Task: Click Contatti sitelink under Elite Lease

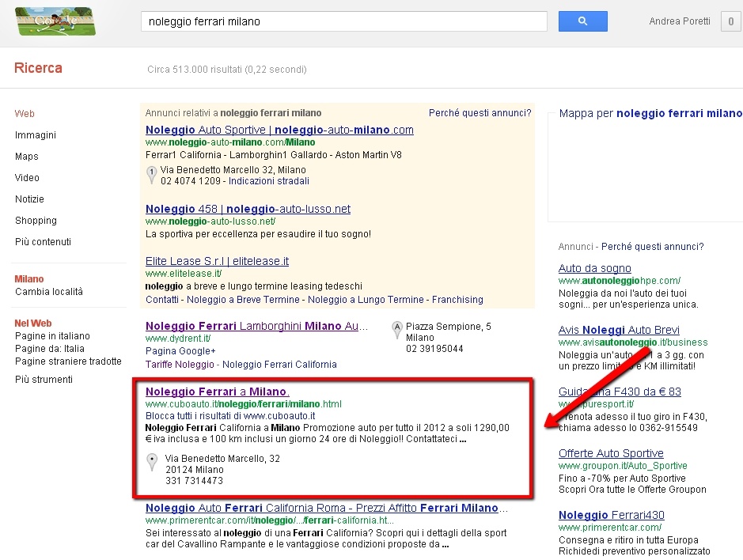Action: (x=162, y=300)
